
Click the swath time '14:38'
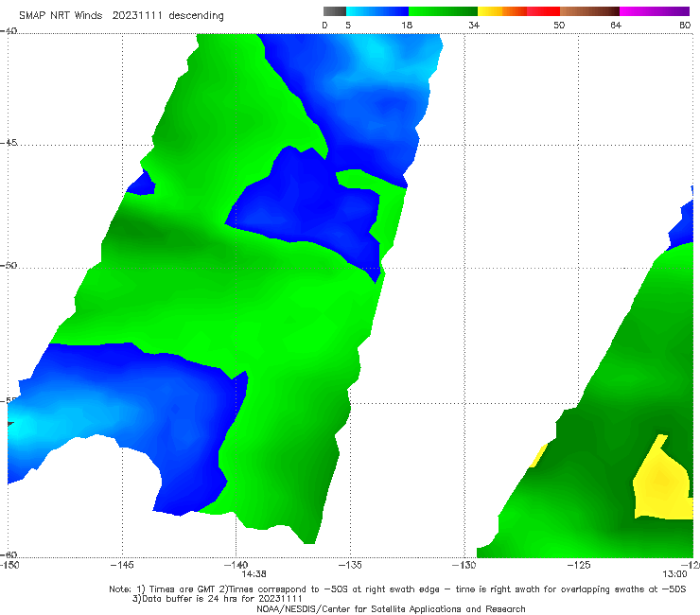[x=254, y=574]
